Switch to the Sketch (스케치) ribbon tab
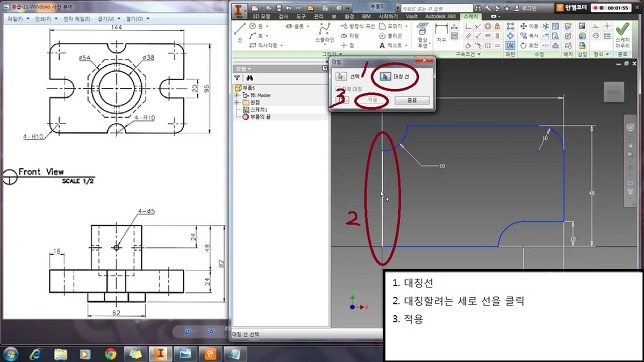Image resolution: width=644 pixels, height=362 pixels. point(471,16)
